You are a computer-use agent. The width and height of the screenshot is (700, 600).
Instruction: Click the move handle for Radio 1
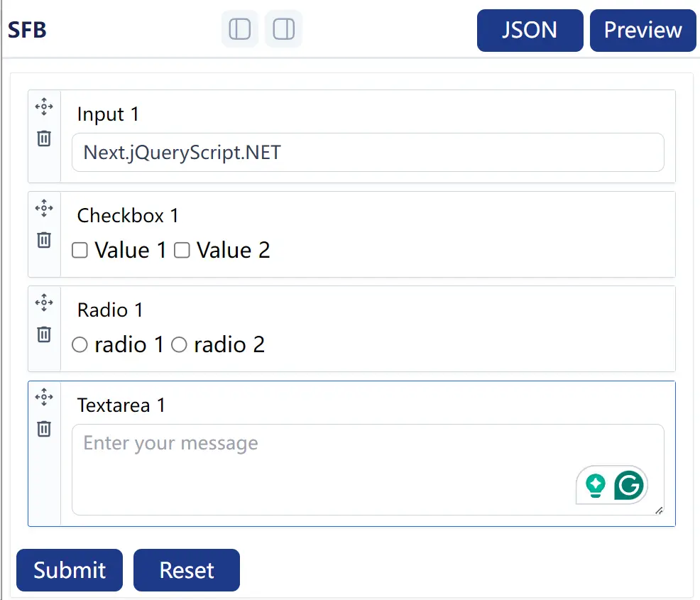coord(44,302)
